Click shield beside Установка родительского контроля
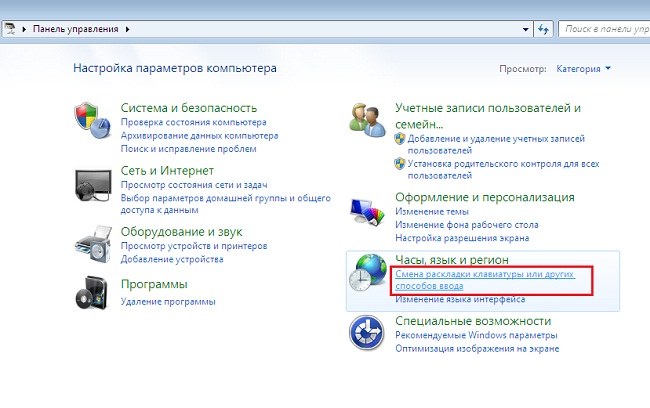 pyautogui.click(x=400, y=163)
